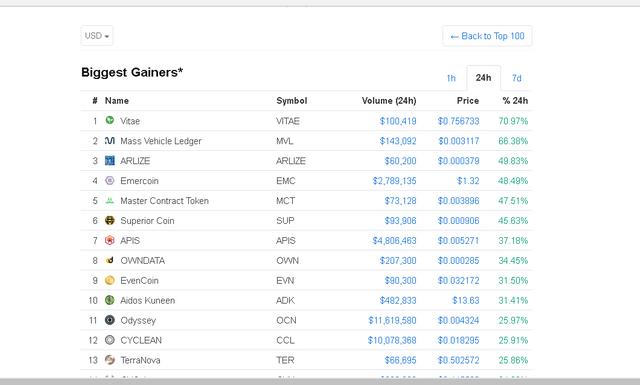
Task: Open the APIS name link
Action: pos(130,241)
